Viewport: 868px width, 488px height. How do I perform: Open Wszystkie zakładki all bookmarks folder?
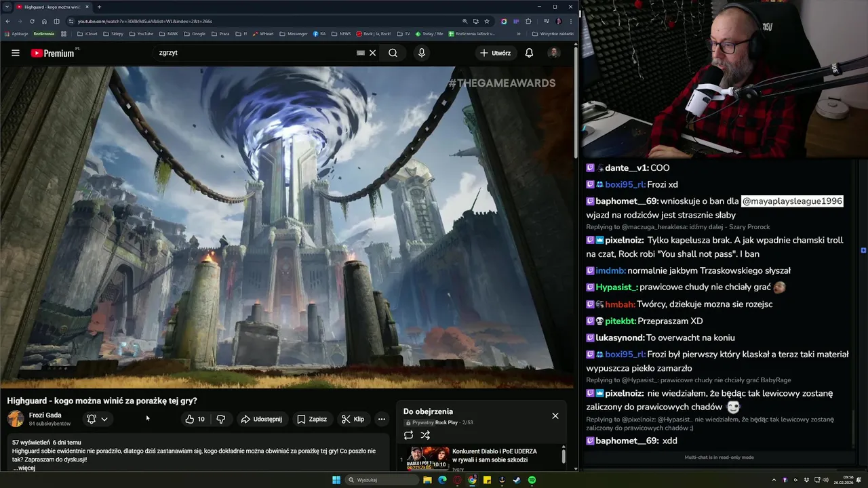tap(553, 33)
